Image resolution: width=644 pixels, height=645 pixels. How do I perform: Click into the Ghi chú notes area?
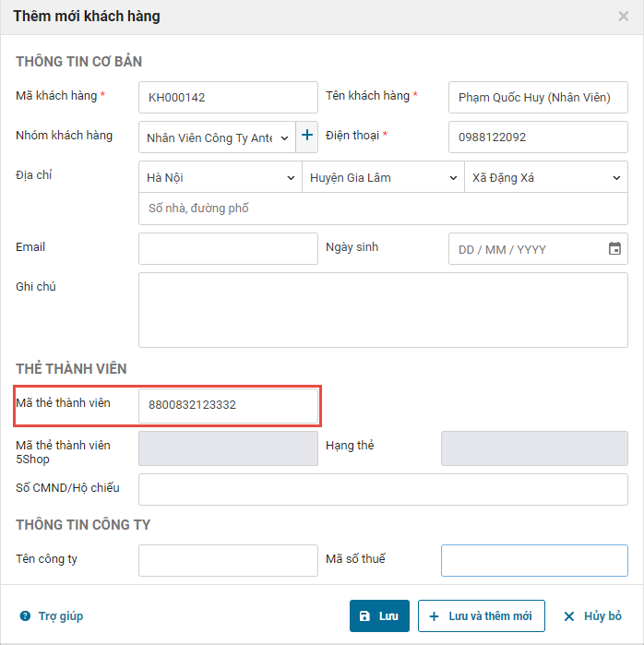click(383, 309)
